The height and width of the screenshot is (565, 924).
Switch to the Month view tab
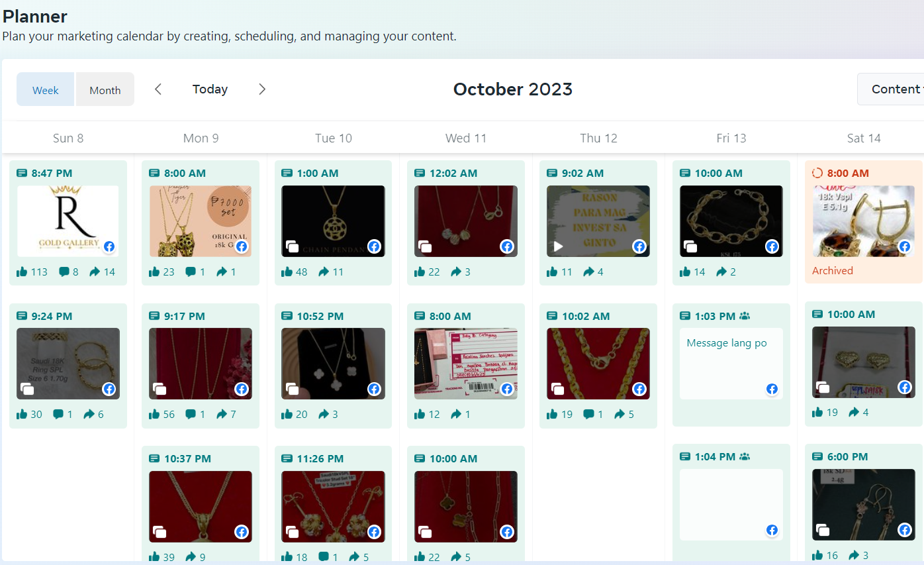tap(105, 89)
